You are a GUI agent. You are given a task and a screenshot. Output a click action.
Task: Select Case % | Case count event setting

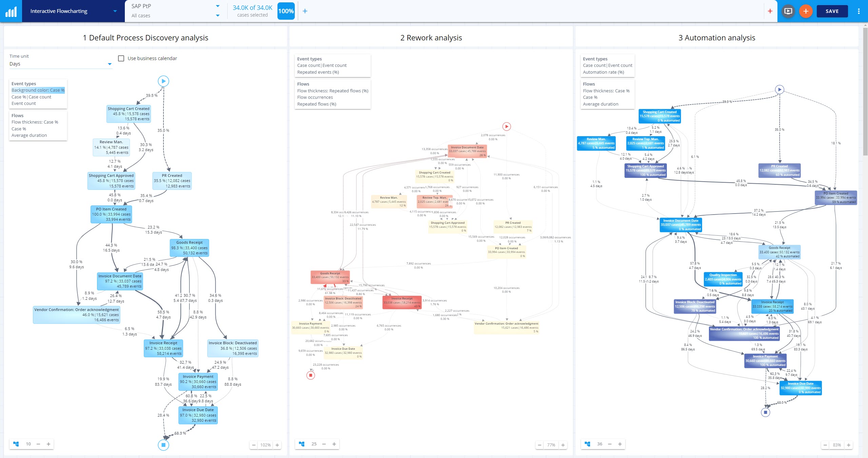pyautogui.click(x=31, y=97)
